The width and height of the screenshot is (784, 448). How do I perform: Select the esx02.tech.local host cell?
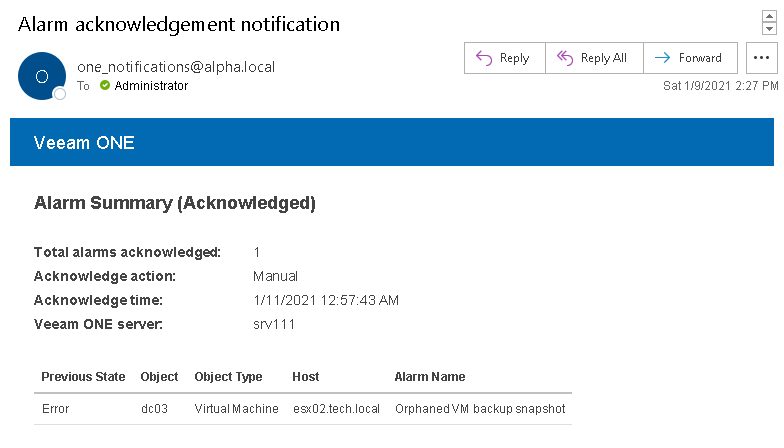pyautogui.click(x=336, y=409)
